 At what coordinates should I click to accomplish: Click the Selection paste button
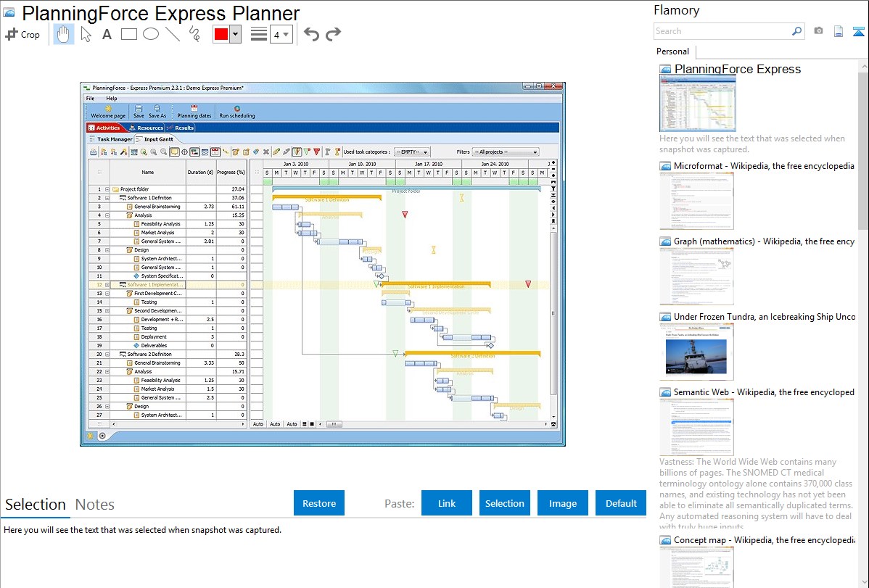(505, 503)
